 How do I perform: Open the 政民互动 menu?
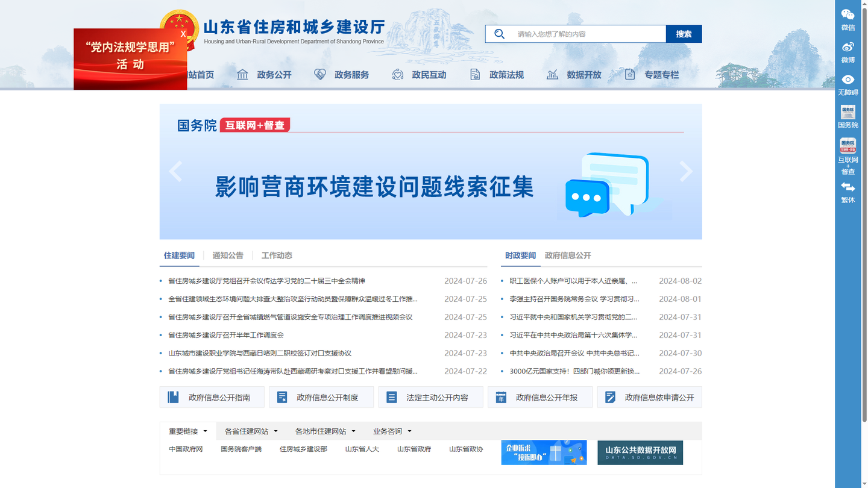429,75
